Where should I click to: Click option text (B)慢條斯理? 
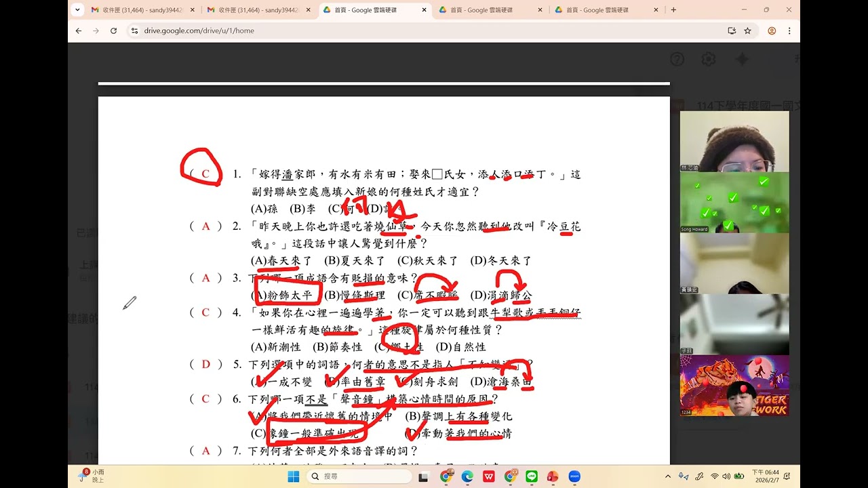click(x=355, y=296)
